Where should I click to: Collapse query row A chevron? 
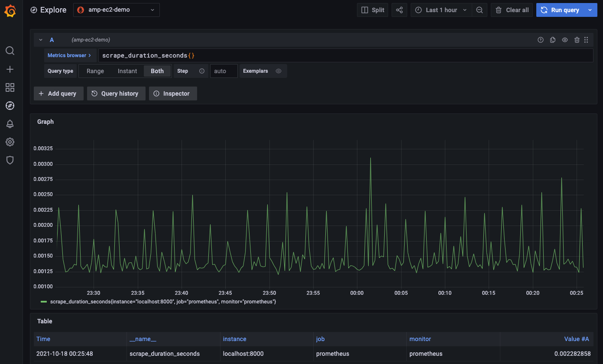pyautogui.click(x=41, y=40)
